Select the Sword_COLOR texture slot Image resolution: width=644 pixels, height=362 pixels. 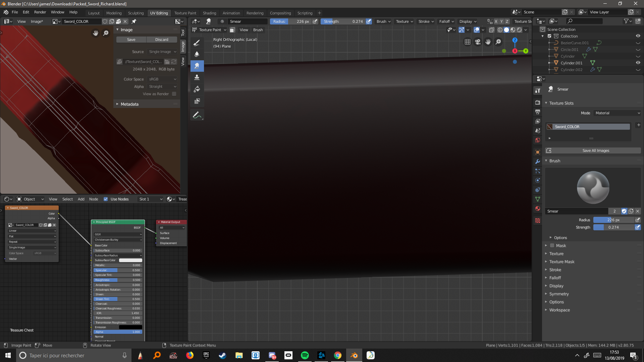588,127
